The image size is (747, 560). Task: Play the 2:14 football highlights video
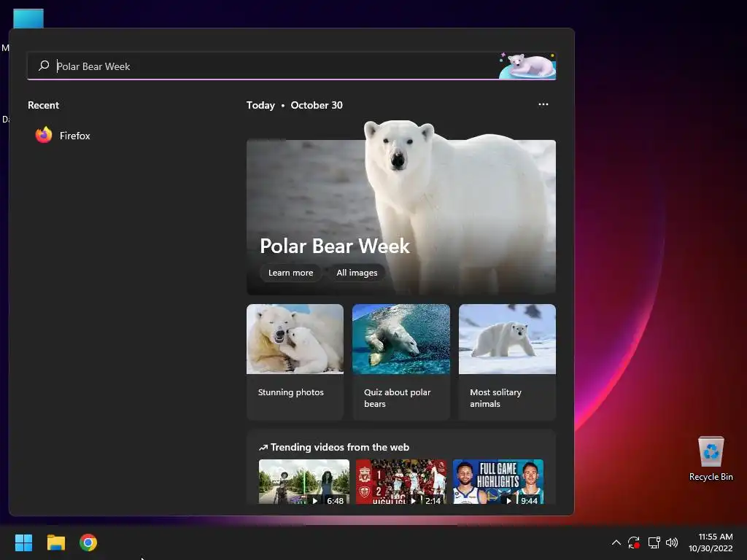pyautogui.click(x=401, y=481)
